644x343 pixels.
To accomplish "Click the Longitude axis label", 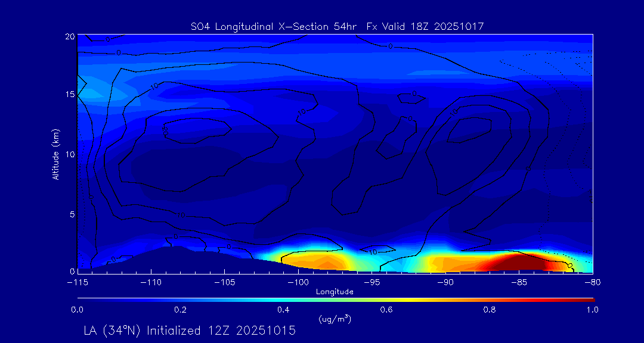I will click(335, 292).
